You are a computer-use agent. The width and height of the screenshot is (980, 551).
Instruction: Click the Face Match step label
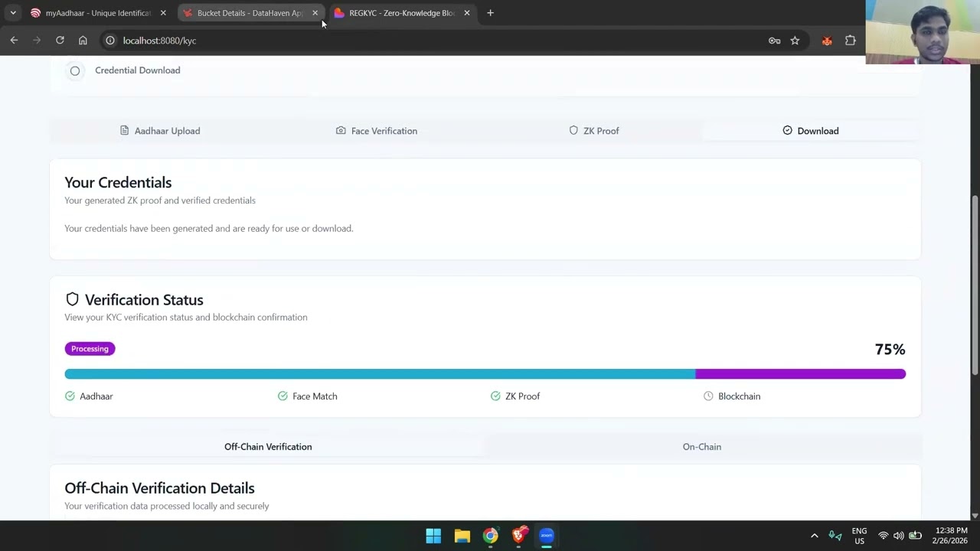315,396
